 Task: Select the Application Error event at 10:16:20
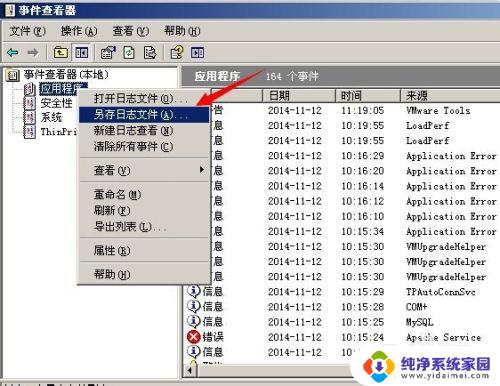click(x=451, y=171)
